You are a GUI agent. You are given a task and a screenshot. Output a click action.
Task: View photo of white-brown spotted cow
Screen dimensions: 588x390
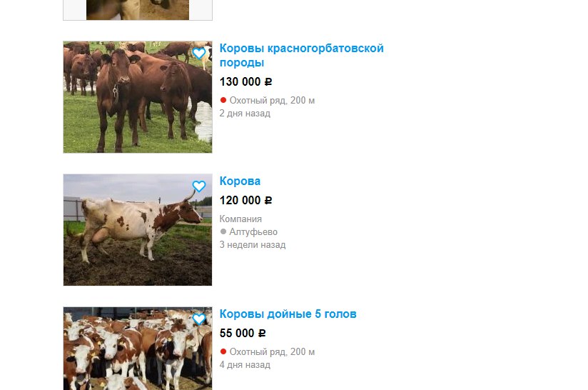tap(138, 230)
